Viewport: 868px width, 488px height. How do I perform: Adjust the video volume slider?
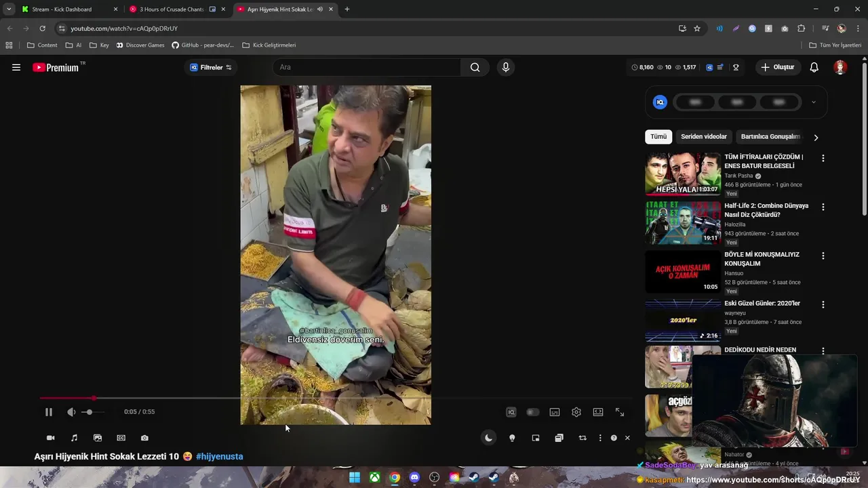(x=94, y=412)
